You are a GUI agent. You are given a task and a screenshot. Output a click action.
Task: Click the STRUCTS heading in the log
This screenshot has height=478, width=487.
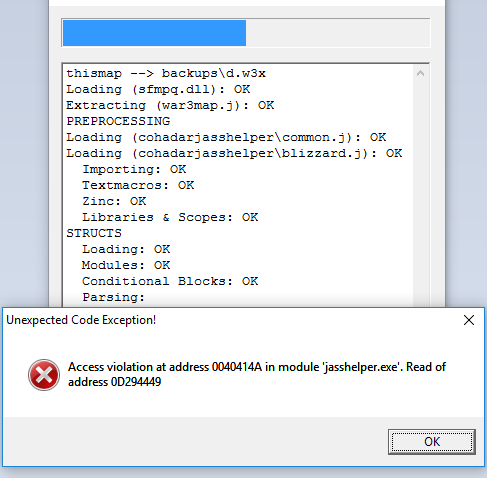click(x=94, y=233)
